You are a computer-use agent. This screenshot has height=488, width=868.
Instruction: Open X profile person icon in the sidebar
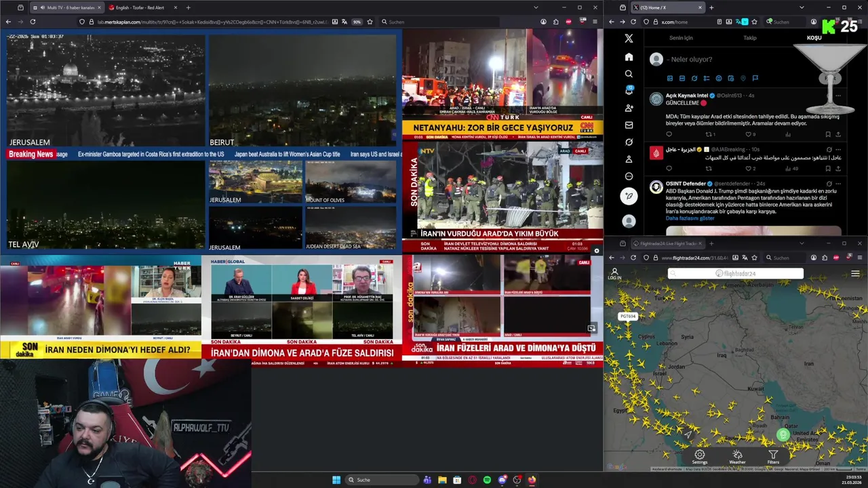click(629, 159)
